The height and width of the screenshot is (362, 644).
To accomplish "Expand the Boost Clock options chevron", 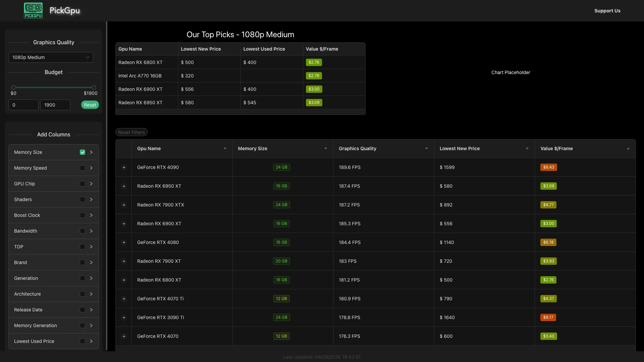I will (x=91, y=215).
